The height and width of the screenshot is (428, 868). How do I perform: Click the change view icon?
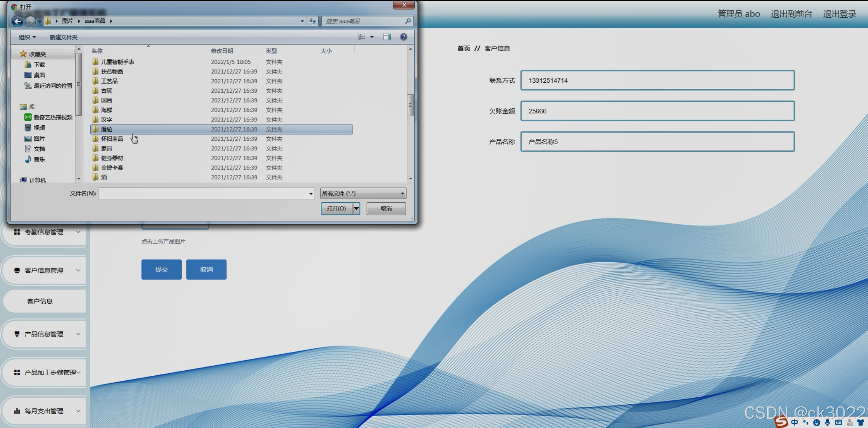[x=362, y=37]
